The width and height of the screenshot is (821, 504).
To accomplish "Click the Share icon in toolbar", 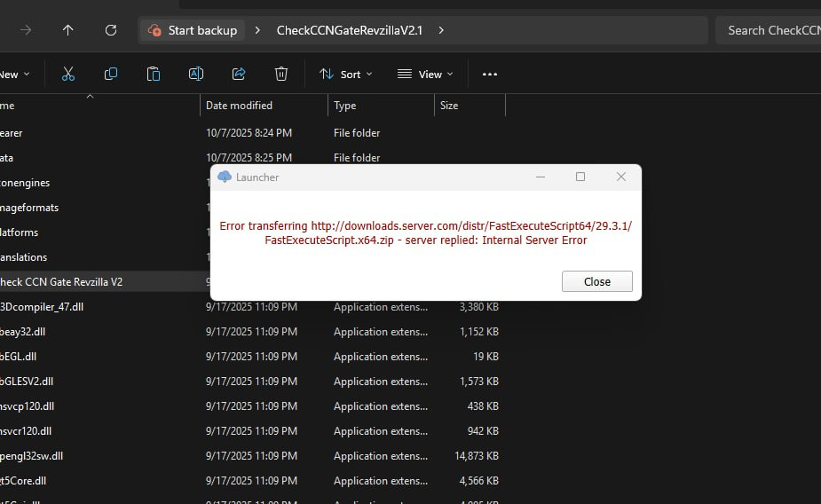I will 239,75.
